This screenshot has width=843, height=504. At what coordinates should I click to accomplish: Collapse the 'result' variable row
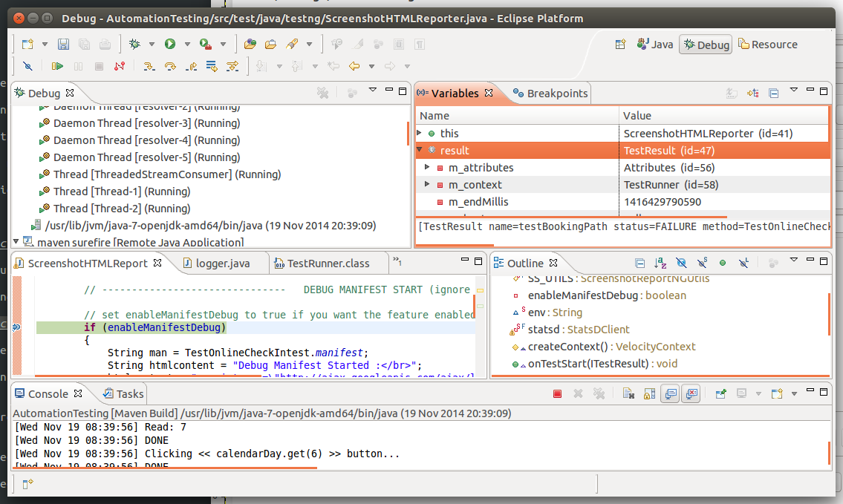point(420,149)
